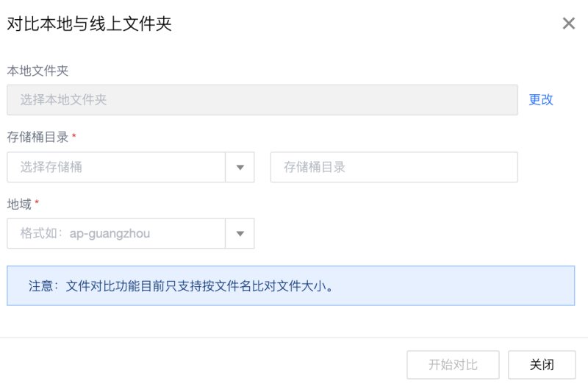The width and height of the screenshot is (588, 384).
Task: Click the 存储桶目录 field label
Action: (37, 137)
